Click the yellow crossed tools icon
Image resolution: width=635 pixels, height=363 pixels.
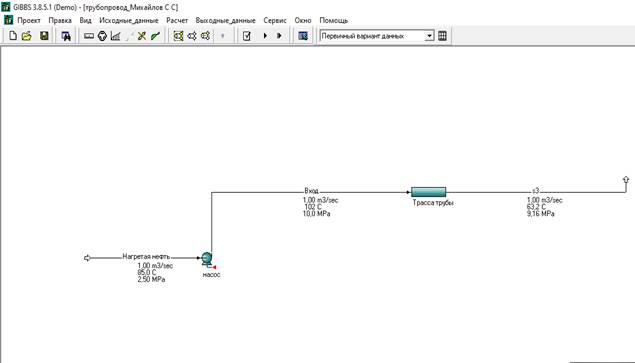(x=142, y=36)
